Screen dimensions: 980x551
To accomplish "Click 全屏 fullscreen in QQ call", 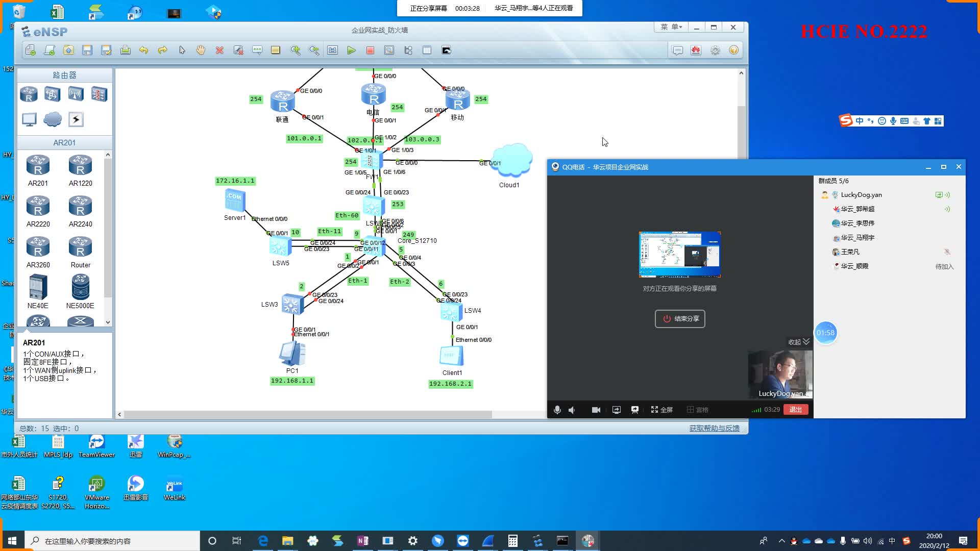I will click(662, 410).
